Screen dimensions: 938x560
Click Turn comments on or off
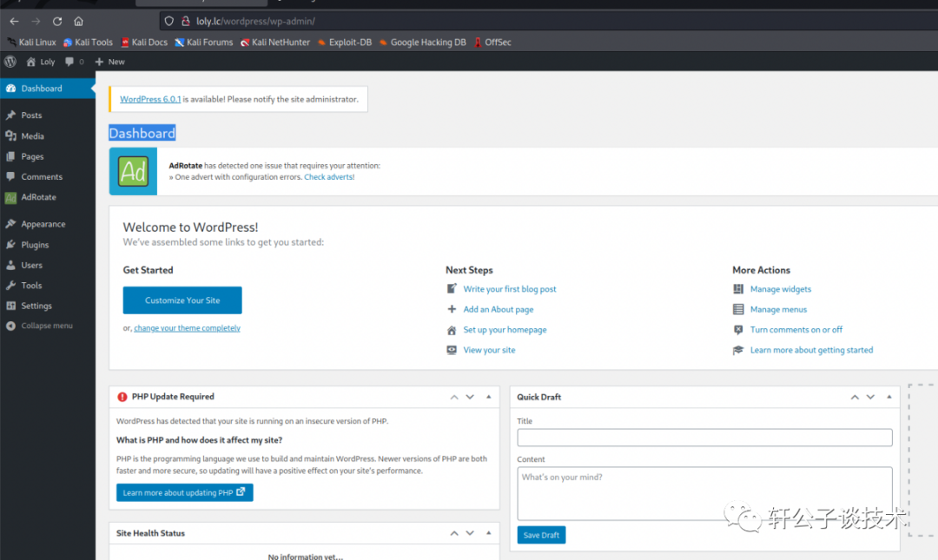click(796, 330)
